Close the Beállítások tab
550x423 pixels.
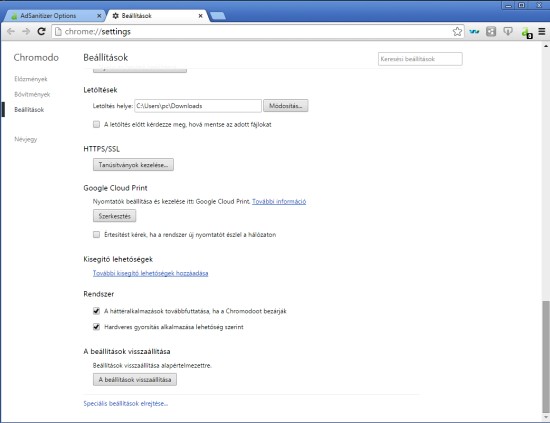(x=200, y=16)
